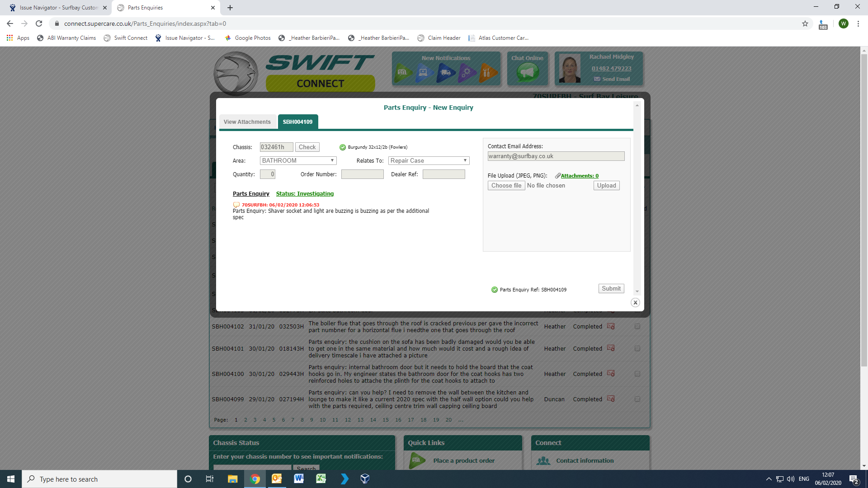The image size is (868, 488).
Task: Switch to Issue Navigator browser tab
Action: tap(59, 8)
